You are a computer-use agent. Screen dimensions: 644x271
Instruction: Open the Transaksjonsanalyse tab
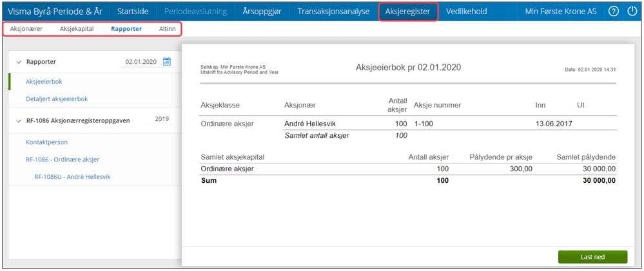coord(333,12)
